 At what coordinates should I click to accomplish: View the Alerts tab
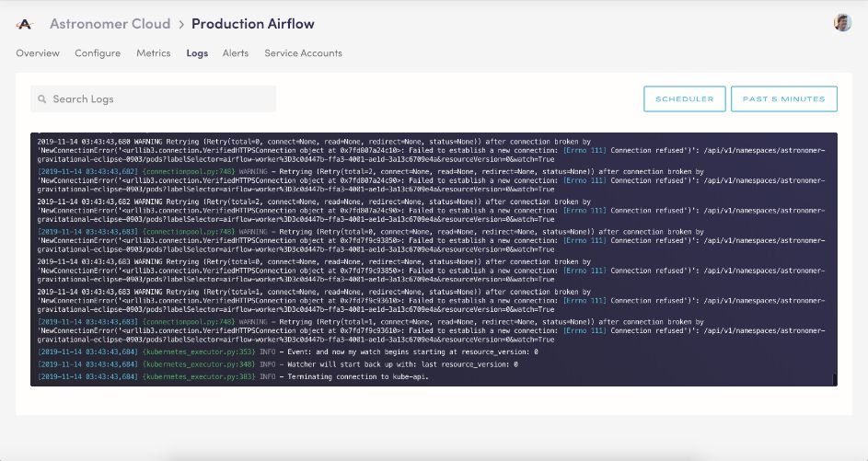(236, 53)
